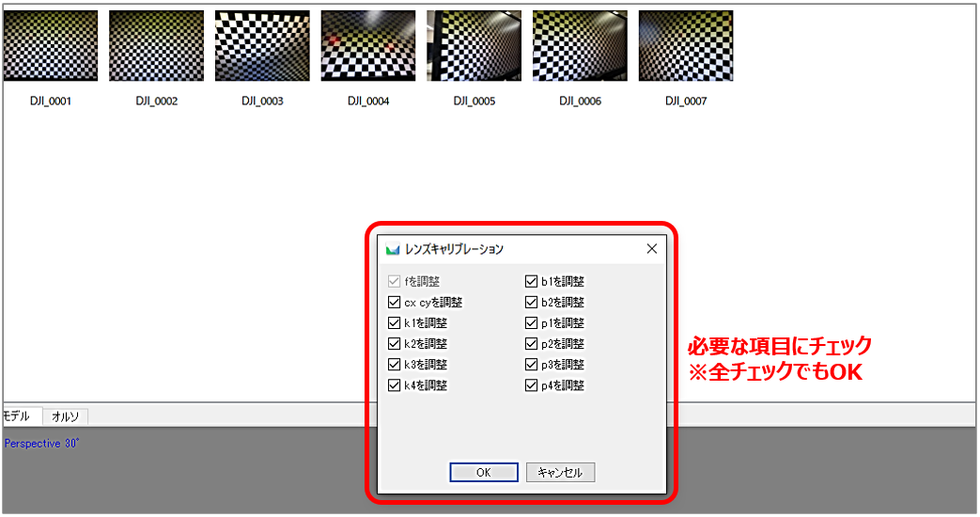Toggle k4を調整 checkbox
980x517 pixels.
pyautogui.click(x=394, y=385)
